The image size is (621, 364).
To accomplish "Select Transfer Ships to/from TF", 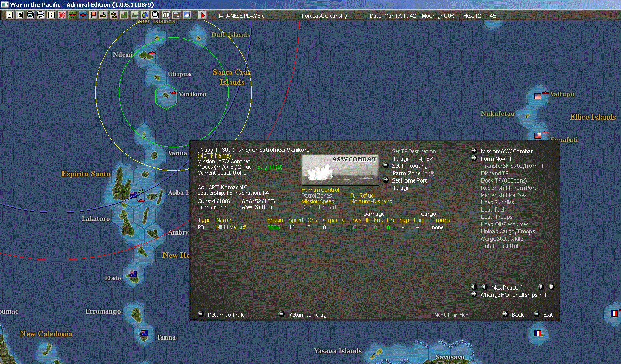I will coord(513,166).
